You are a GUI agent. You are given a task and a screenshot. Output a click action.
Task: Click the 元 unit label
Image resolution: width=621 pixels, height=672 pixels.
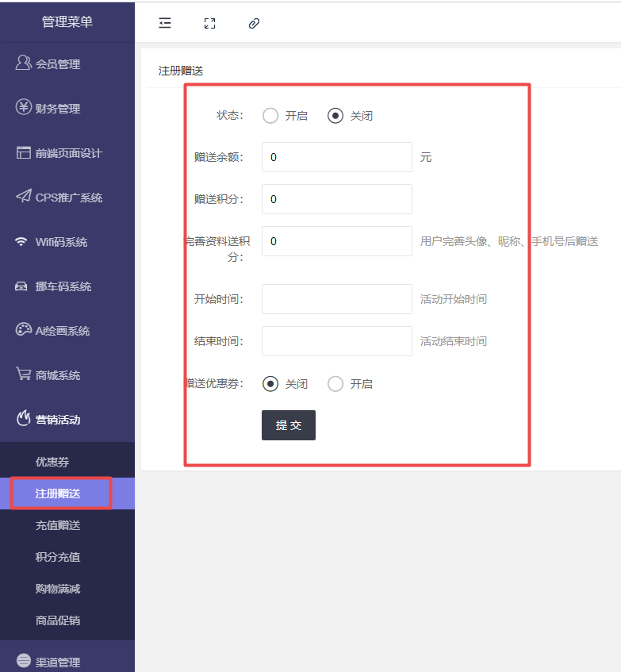click(426, 157)
